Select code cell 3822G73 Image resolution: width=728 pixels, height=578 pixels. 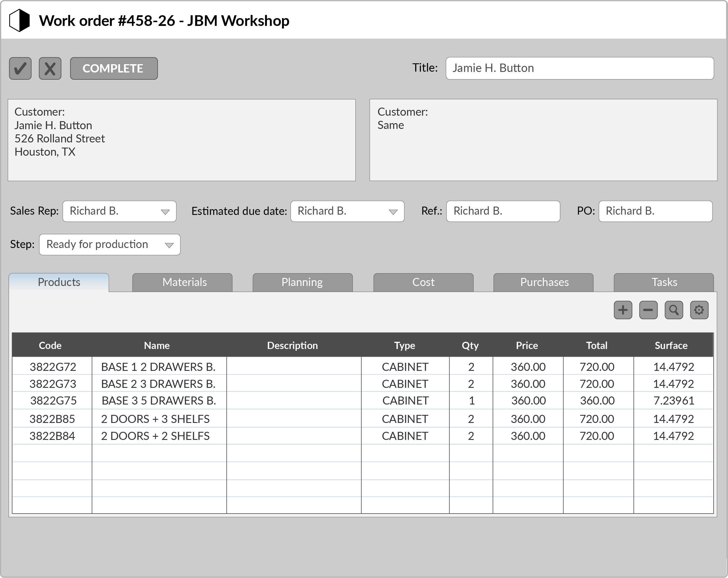tap(53, 384)
